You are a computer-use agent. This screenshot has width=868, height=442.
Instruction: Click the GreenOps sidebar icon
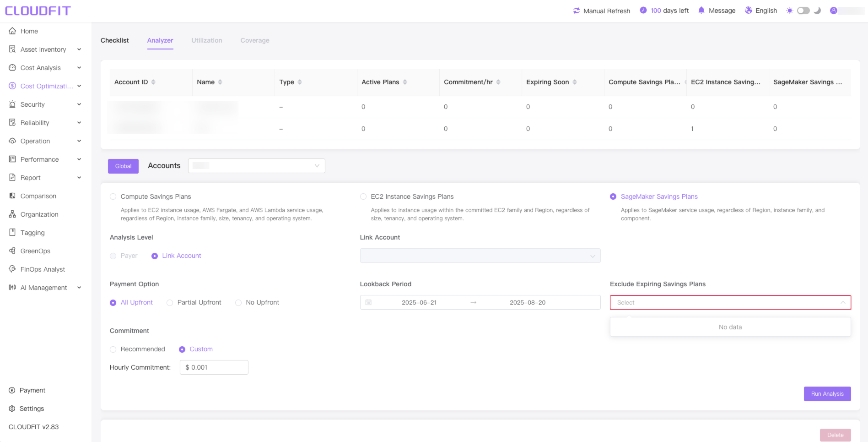point(12,251)
